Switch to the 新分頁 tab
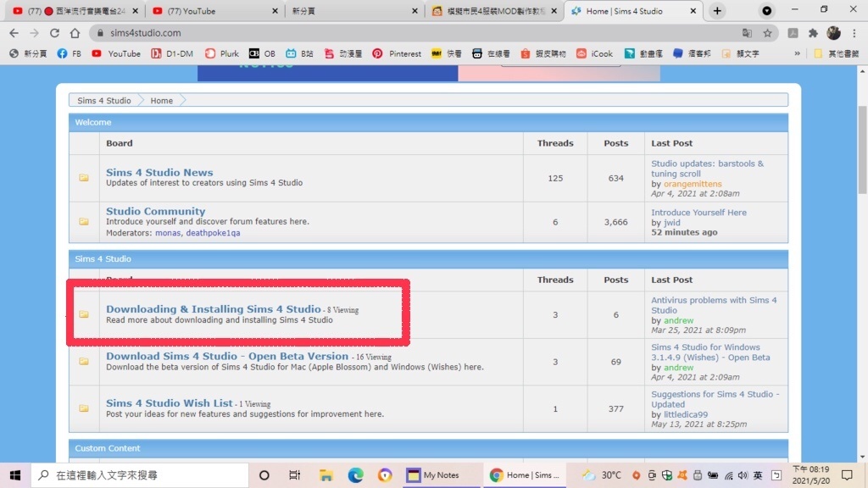 pyautogui.click(x=354, y=11)
